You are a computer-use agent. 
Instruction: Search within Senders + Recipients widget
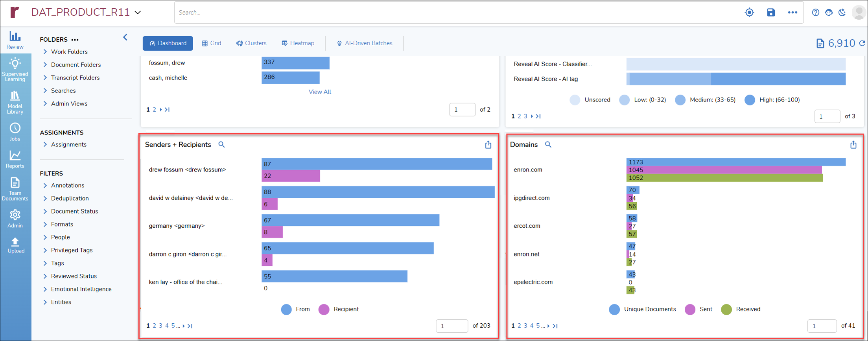pyautogui.click(x=222, y=145)
